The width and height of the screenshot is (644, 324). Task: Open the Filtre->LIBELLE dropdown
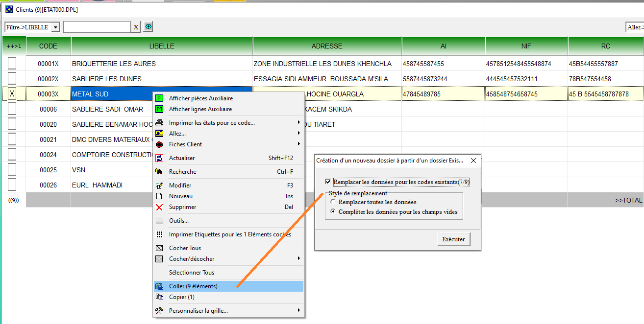click(55, 27)
